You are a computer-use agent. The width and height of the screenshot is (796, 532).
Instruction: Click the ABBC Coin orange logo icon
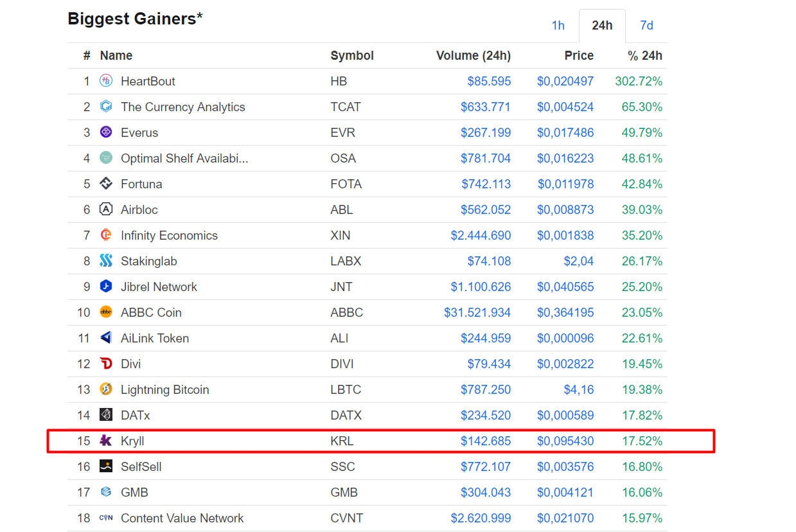tap(106, 312)
